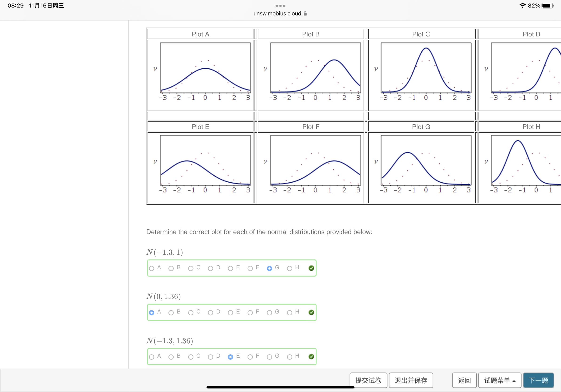
Task: Click the green checkmark for N(-1.3,1)
Action: click(311, 268)
